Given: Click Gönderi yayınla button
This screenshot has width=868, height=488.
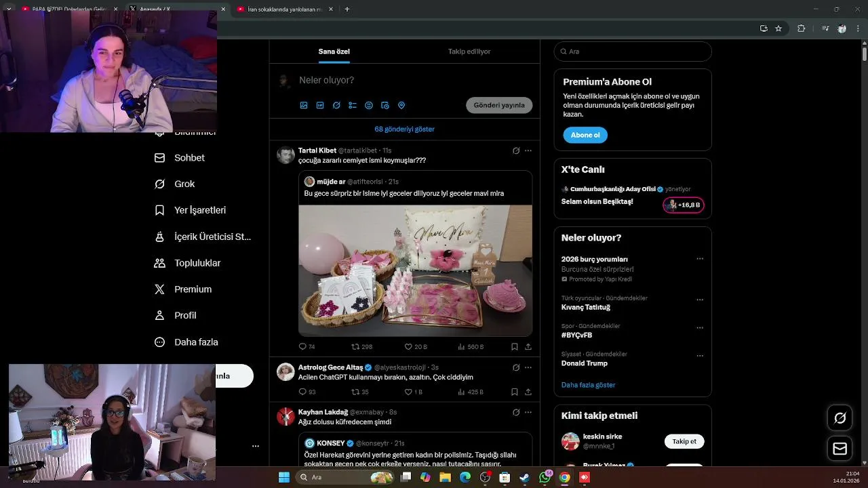Looking at the screenshot, I should coord(499,105).
